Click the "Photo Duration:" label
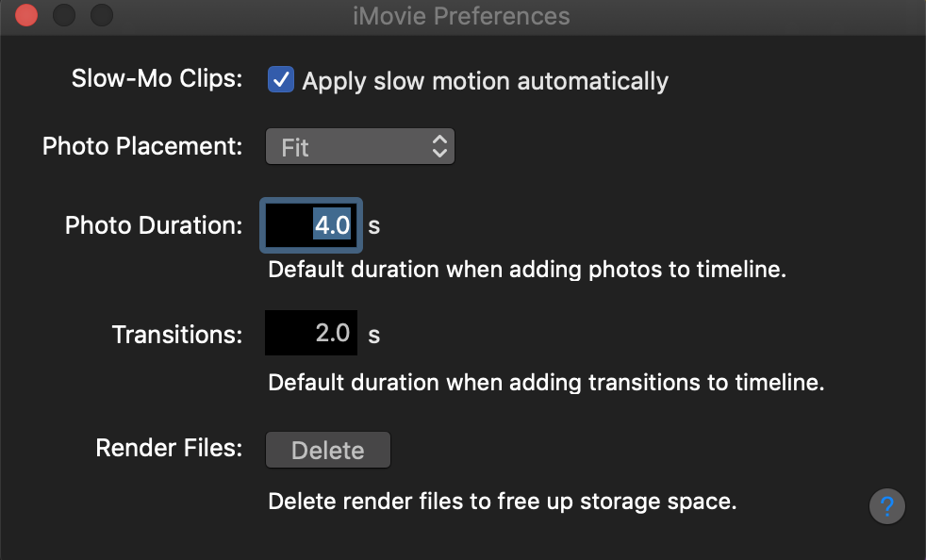Viewport: 926px width, 560px height. point(154,226)
